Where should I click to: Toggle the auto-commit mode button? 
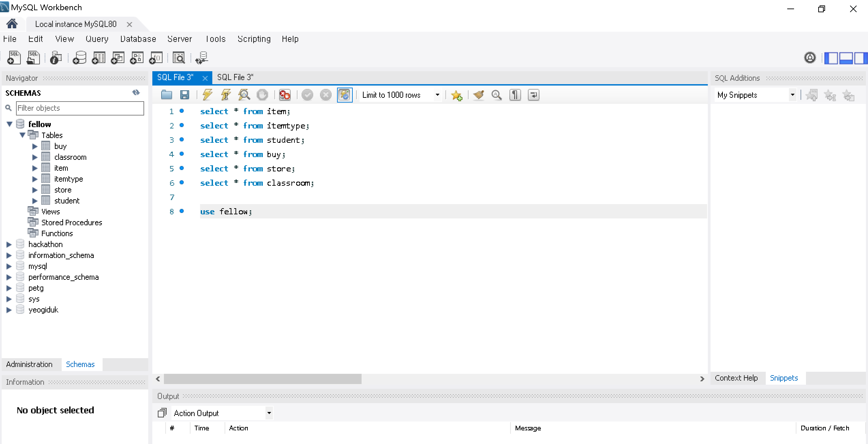tap(345, 95)
